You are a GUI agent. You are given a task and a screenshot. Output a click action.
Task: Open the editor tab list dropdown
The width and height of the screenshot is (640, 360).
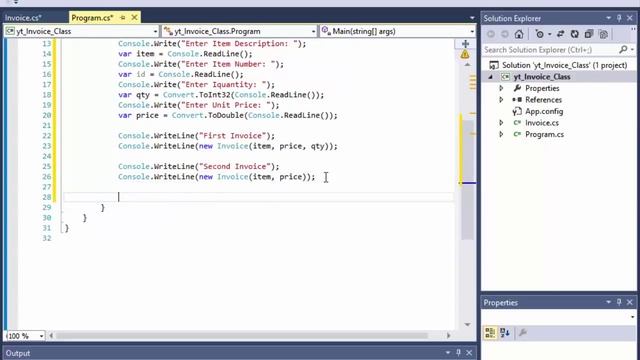[x=472, y=18]
